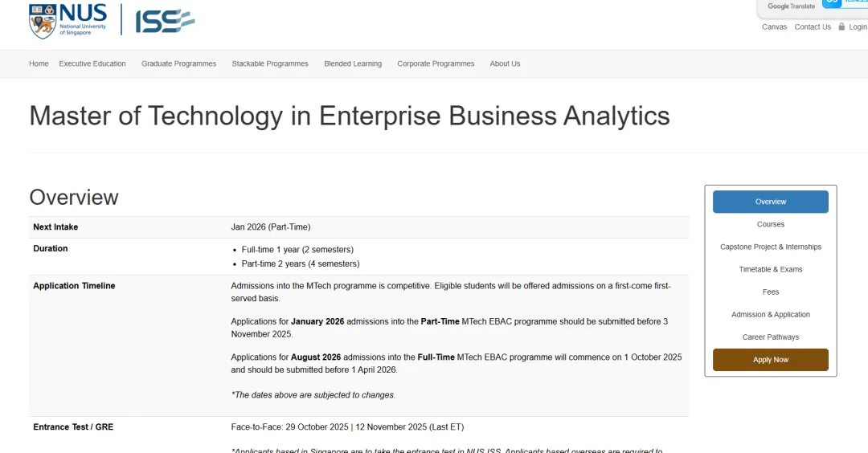This screenshot has width=868, height=453.
Task: Select the Overview sidebar button
Action: [x=770, y=202]
